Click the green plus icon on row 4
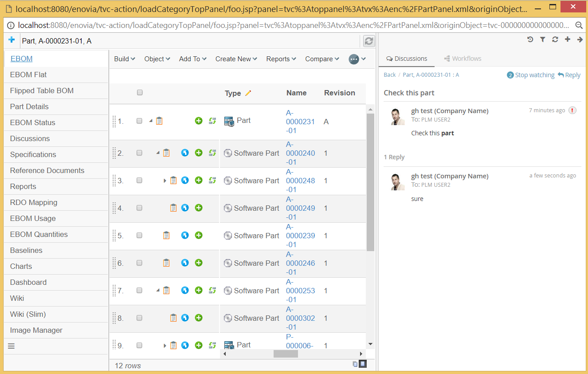Image resolution: width=588 pixels, height=374 pixels. 198,207
